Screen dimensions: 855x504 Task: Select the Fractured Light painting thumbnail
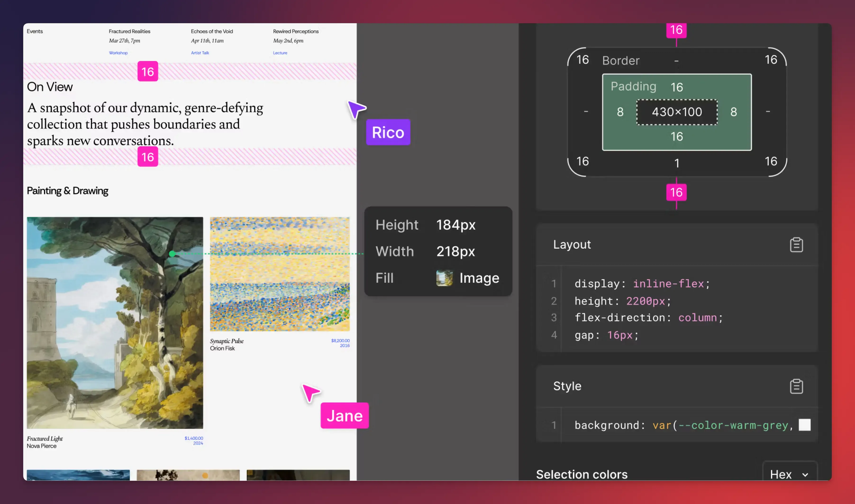tap(115, 323)
